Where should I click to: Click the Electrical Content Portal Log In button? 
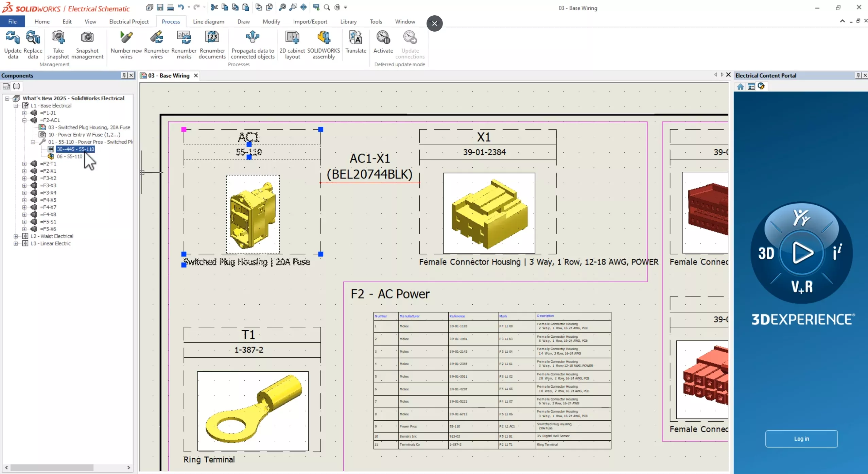[801, 438]
